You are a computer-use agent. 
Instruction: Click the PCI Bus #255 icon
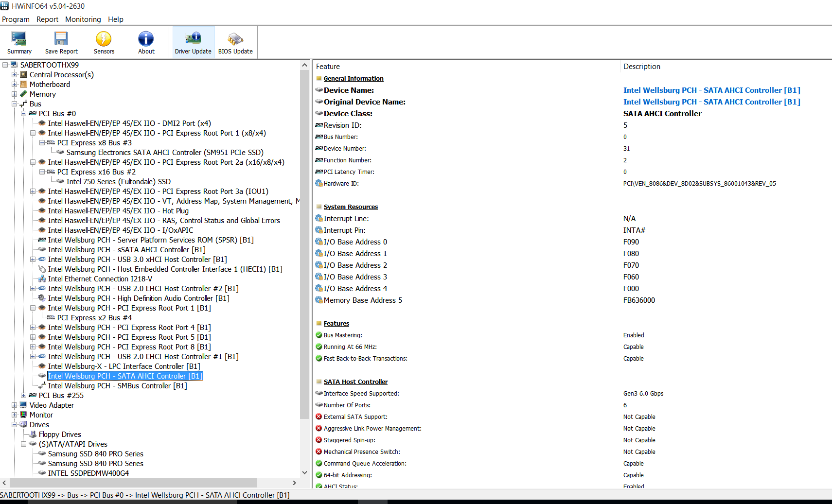point(33,395)
